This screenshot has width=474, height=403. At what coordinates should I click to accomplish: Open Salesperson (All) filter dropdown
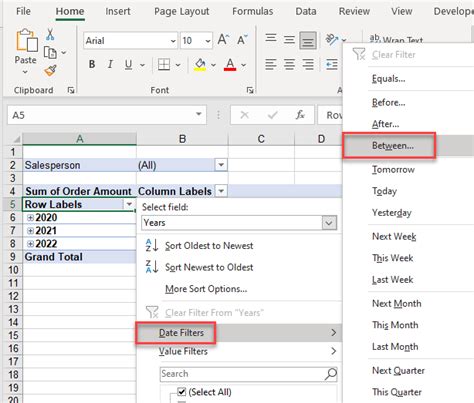pyautogui.click(x=221, y=165)
